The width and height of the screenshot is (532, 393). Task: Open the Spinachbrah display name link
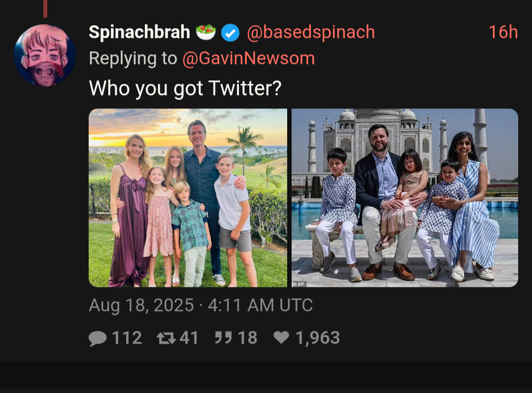(x=139, y=32)
